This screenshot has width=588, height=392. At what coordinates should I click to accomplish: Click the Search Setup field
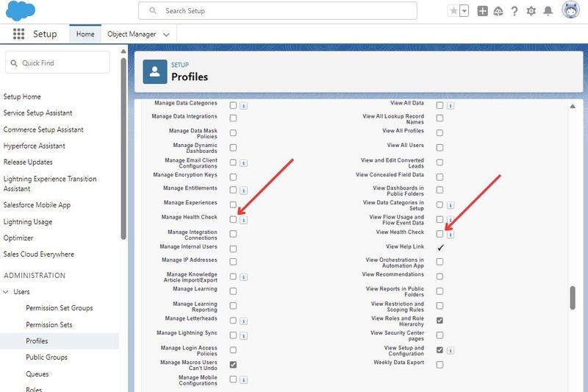[278, 10]
